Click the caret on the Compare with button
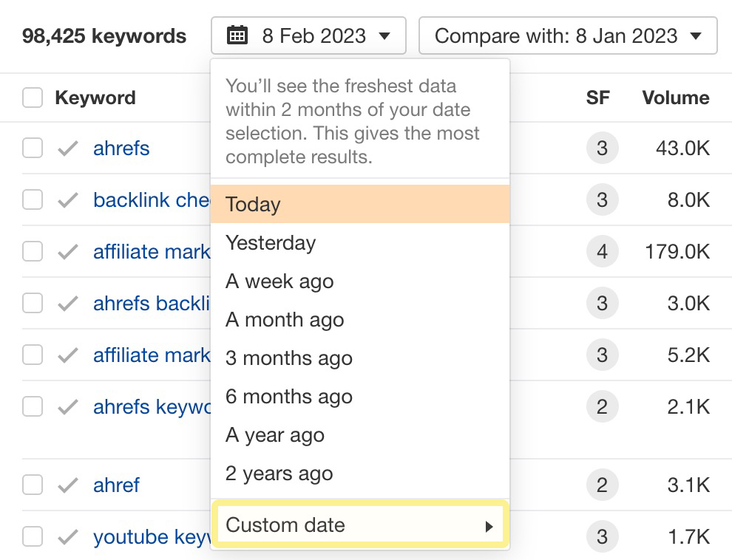This screenshot has height=560, width=732. click(696, 35)
